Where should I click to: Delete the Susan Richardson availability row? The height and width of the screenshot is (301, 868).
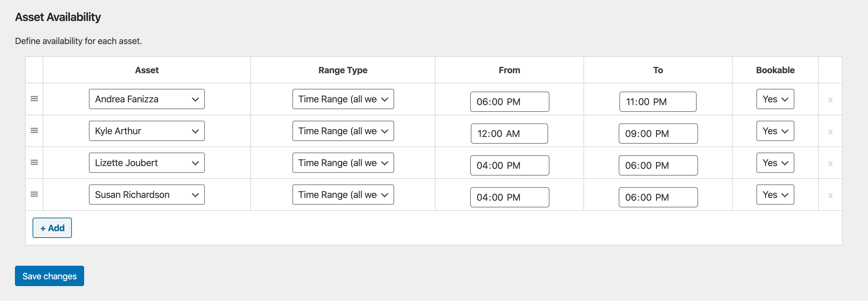[830, 195]
